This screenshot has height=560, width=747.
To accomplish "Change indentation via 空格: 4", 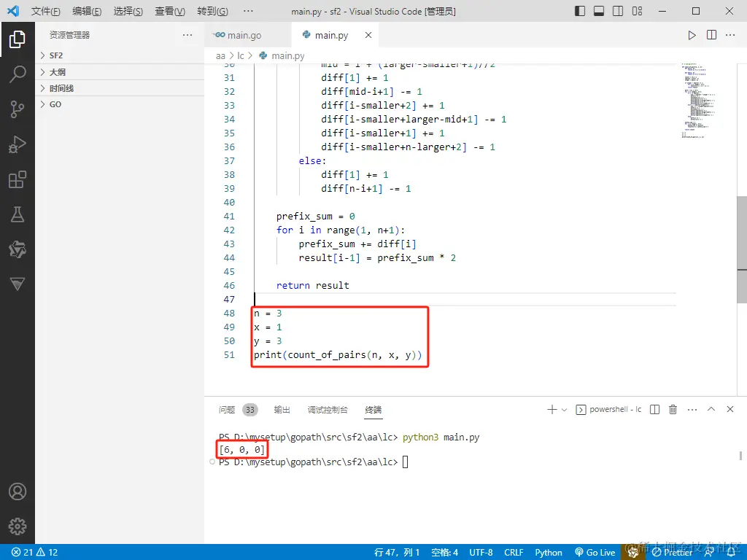I will click(x=444, y=553).
